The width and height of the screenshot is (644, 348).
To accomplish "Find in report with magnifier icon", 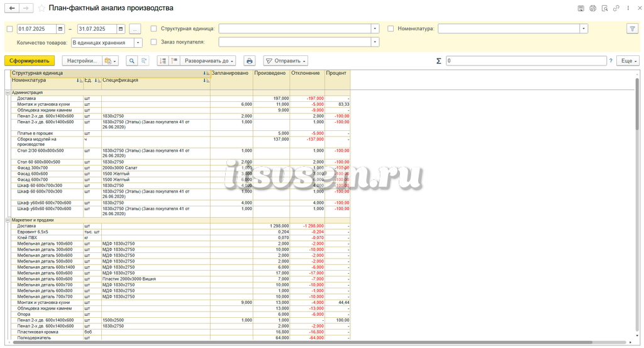I will pyautogui.click(x=131, y=61).
